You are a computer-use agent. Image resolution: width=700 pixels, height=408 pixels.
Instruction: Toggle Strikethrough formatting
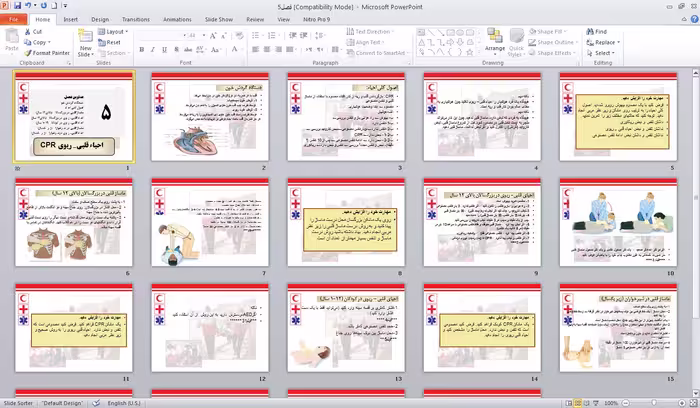click(x=188, y=50)
